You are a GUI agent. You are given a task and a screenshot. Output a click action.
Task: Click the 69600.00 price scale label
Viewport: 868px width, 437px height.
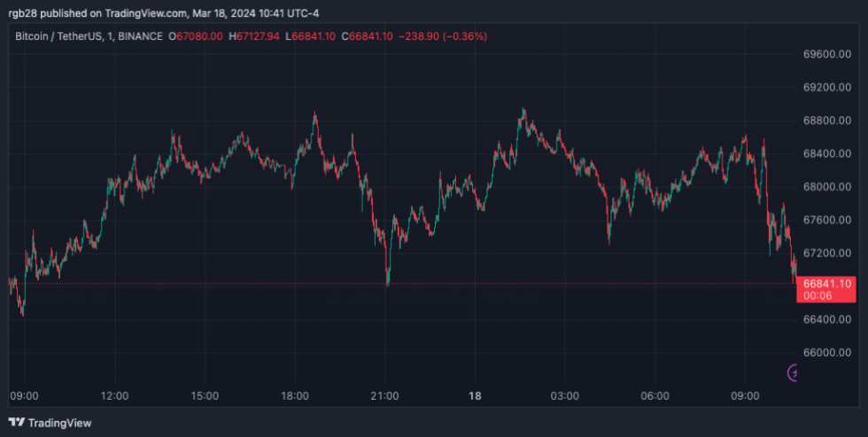pos(826,54)
